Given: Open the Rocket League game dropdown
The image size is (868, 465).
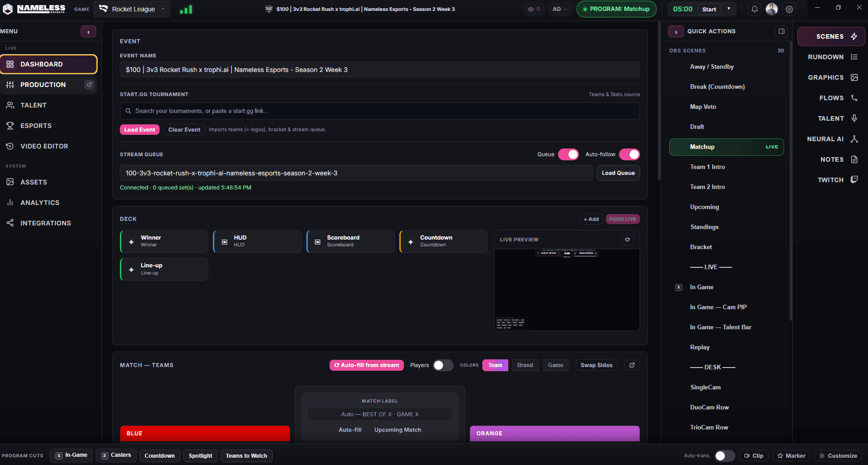Looking at the screenshot, I should 132,9.
